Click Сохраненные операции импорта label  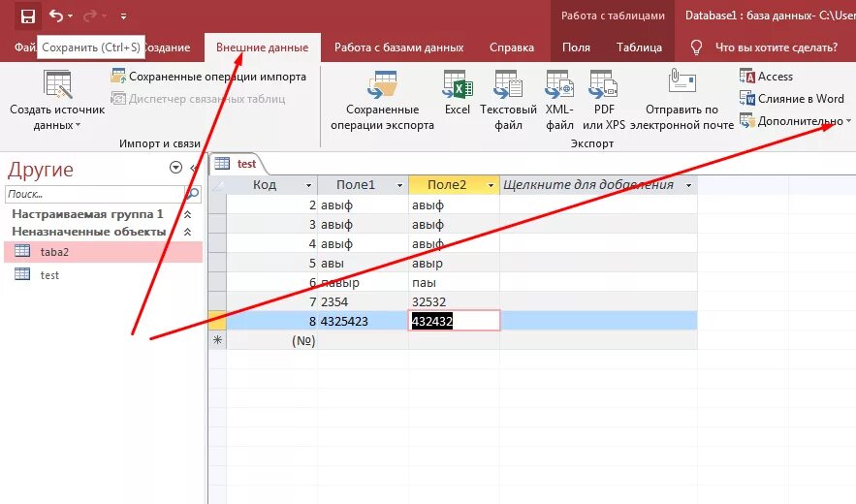coord(217,77)
